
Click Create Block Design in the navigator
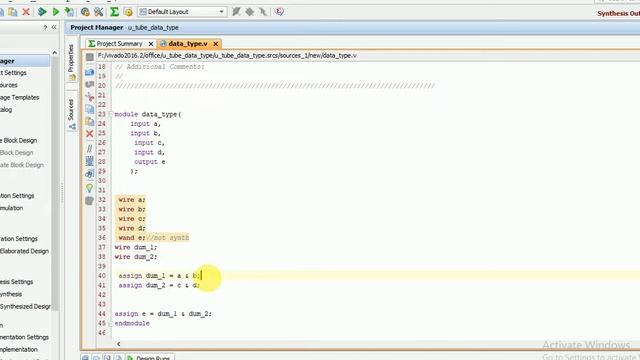coord(19,140)
